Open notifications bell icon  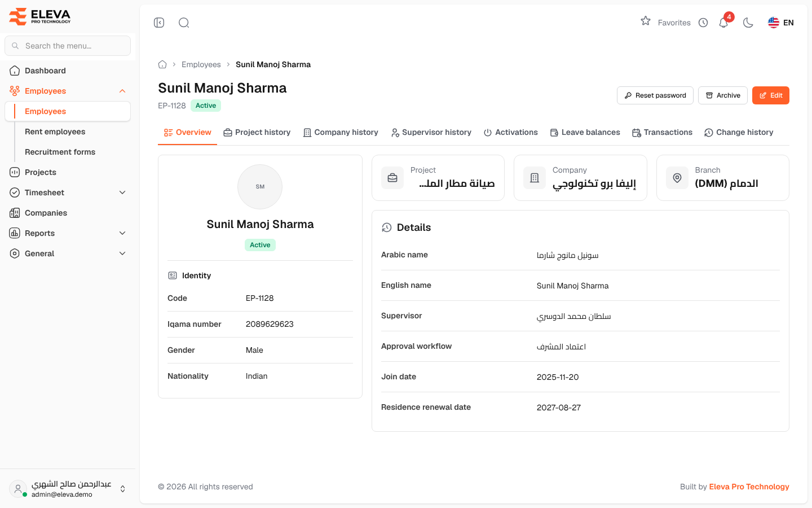pos(723,23)
